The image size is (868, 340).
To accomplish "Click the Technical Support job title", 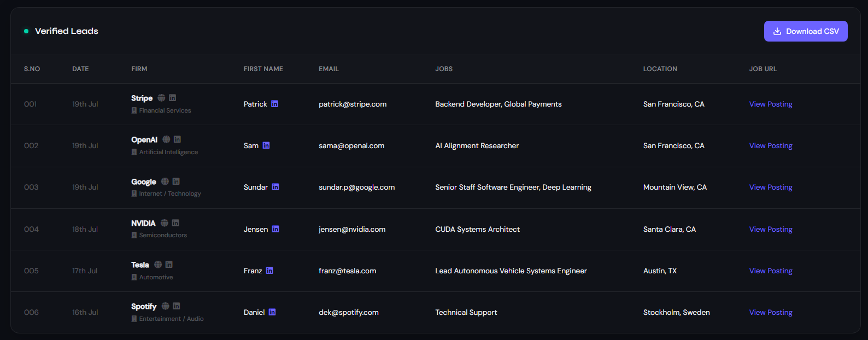I will click(x=466, y=312).
